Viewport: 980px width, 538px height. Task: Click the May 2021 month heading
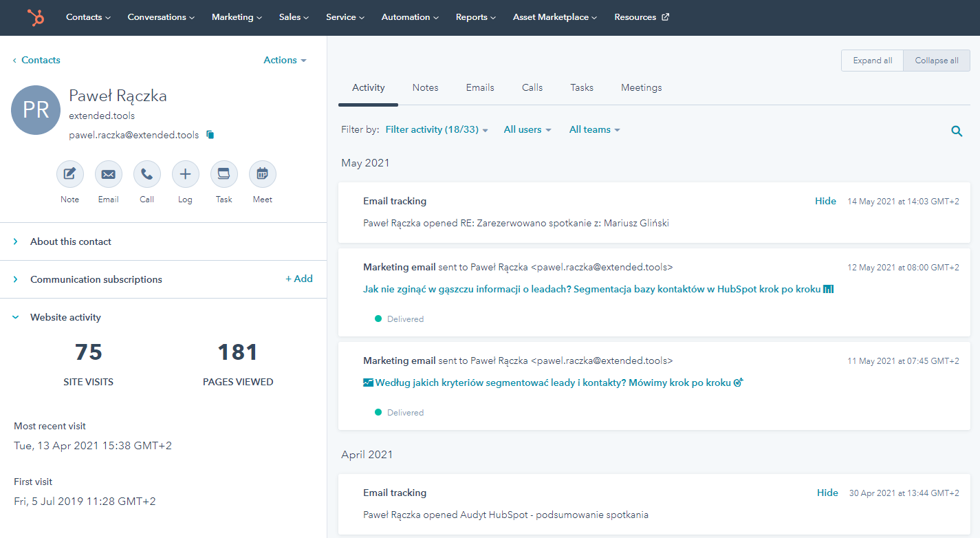pos(365,163)
